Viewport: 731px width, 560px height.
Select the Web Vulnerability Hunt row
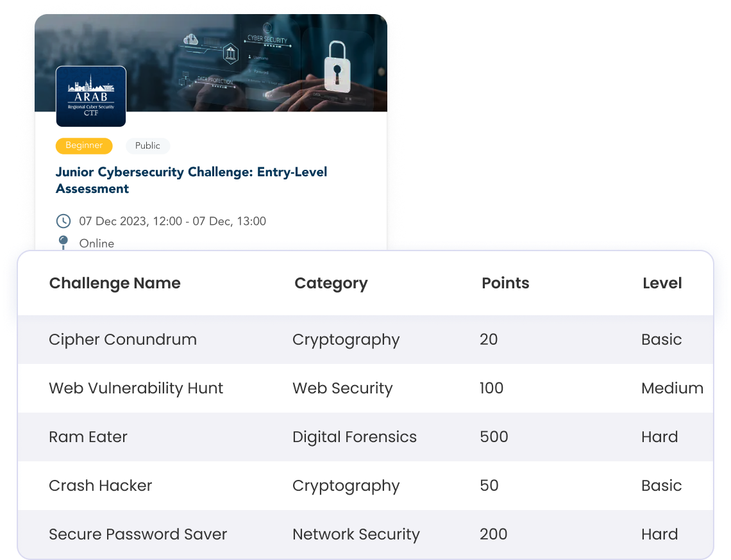point(136,388)
